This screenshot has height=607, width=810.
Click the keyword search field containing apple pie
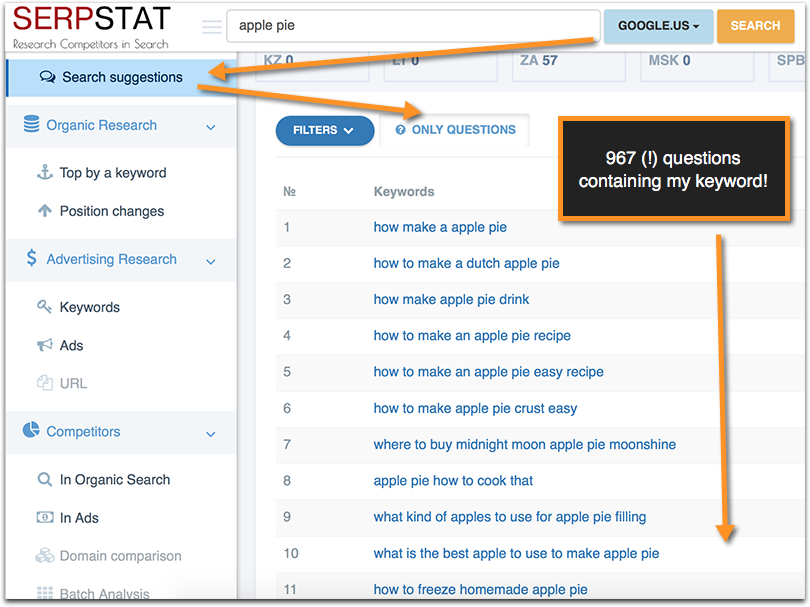coord(412,26)
